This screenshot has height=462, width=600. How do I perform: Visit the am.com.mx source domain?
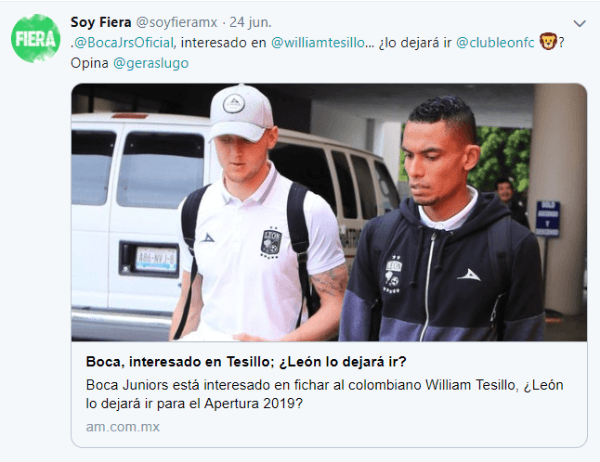coord(122,427)
